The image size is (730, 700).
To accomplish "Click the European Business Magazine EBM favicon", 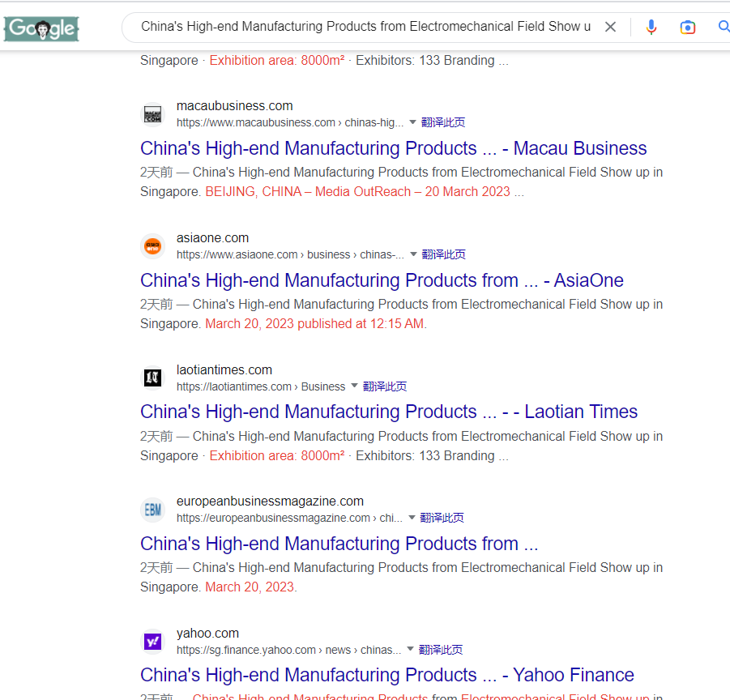I will tap(152, 510).
